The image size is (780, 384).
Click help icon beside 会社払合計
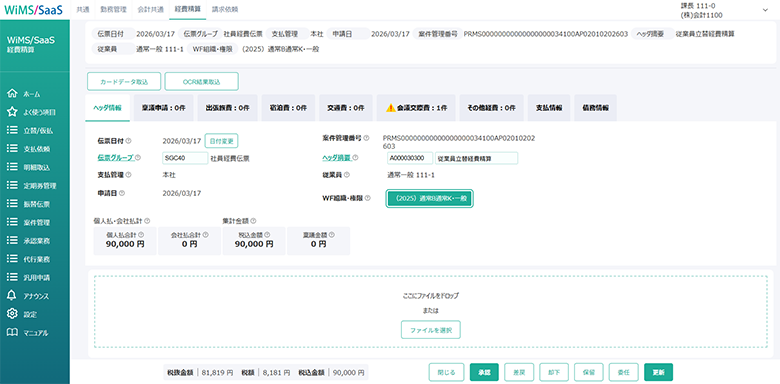(x=205, y=234)
